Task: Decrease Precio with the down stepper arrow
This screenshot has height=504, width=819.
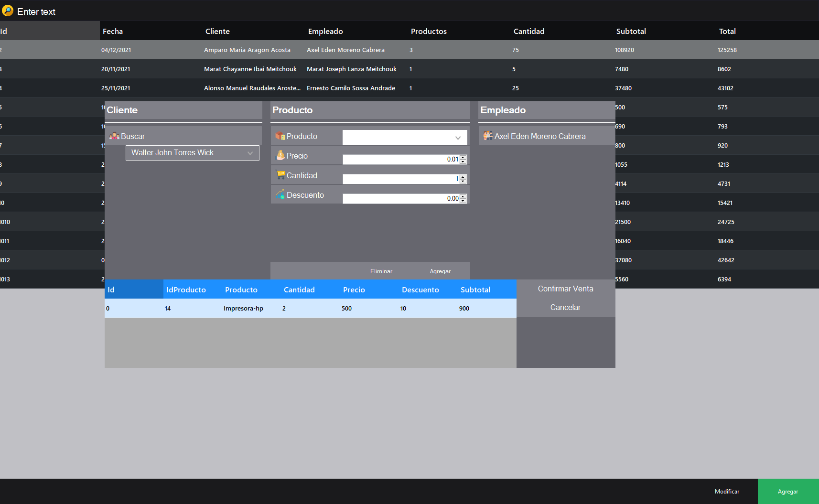Action: point(463,161)
